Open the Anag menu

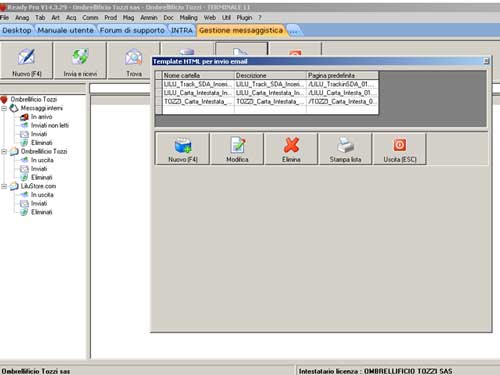click(22, 17)
